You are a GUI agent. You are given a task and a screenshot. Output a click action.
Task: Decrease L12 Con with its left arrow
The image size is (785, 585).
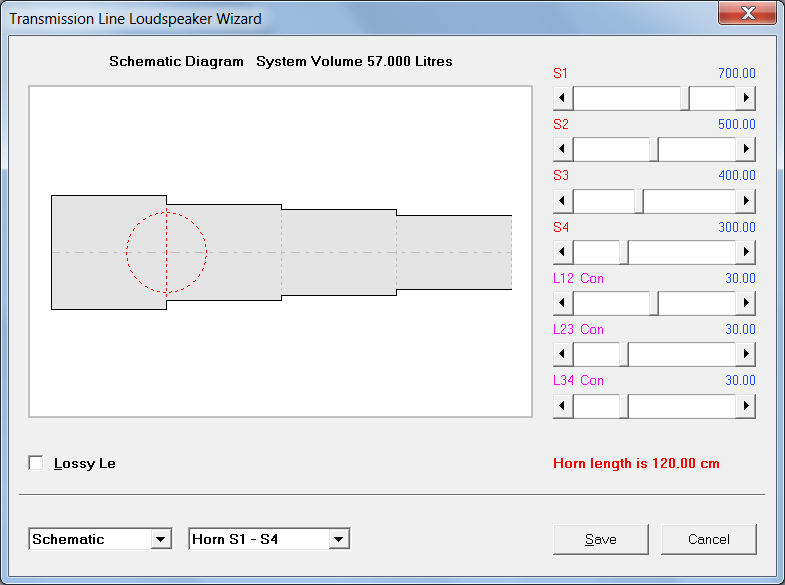coord(563,303)
